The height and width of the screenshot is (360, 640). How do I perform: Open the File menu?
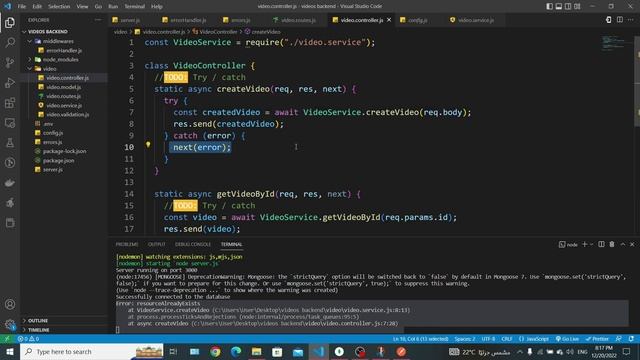tap(22, 6)
